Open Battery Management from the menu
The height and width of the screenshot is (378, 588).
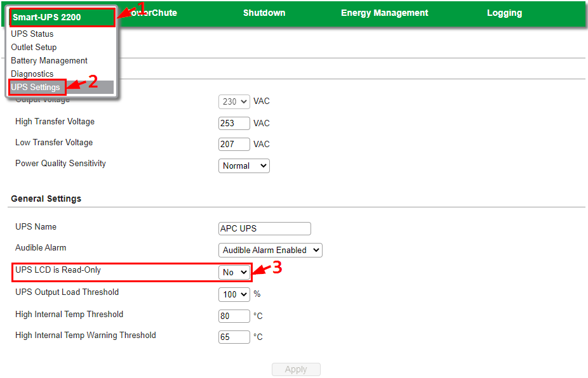point(49,60)
